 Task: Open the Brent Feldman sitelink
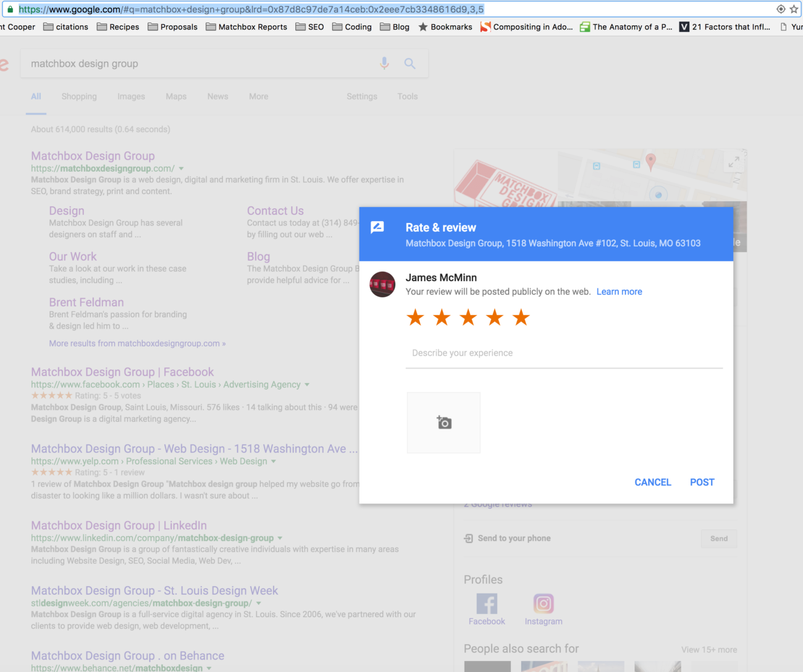[86, 302]
